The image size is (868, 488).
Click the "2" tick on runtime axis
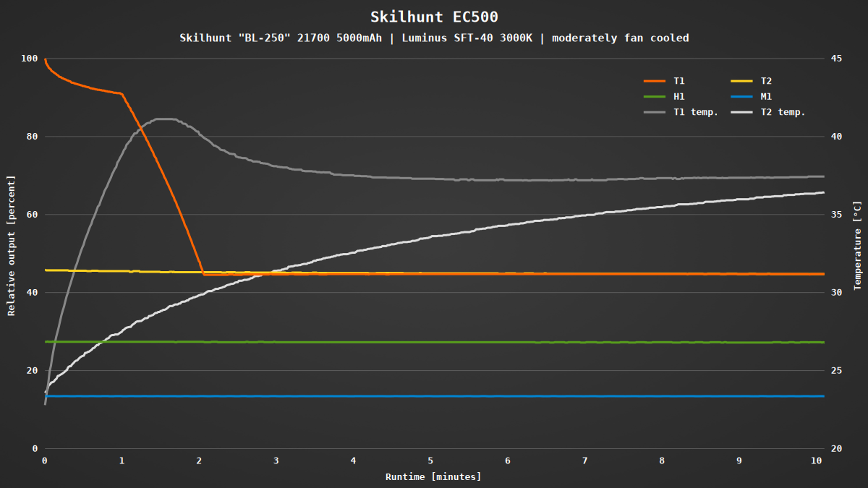pos(199,461)
